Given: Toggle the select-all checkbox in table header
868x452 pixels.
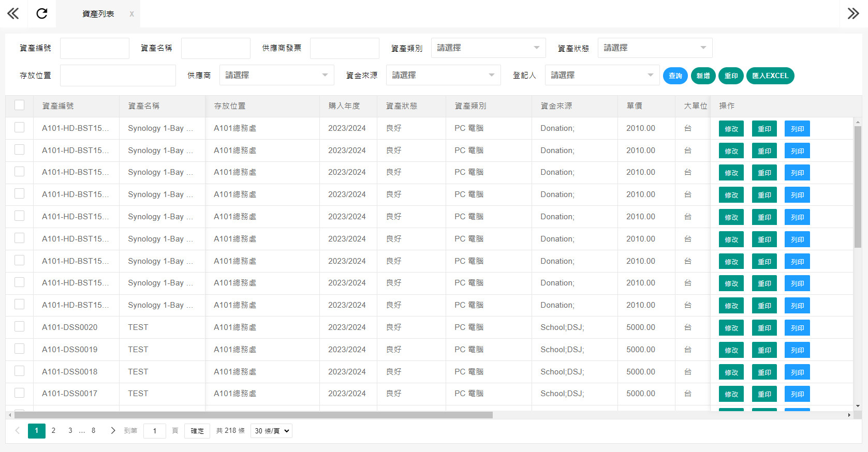Looking at the screenshot, I should [20, 105].
